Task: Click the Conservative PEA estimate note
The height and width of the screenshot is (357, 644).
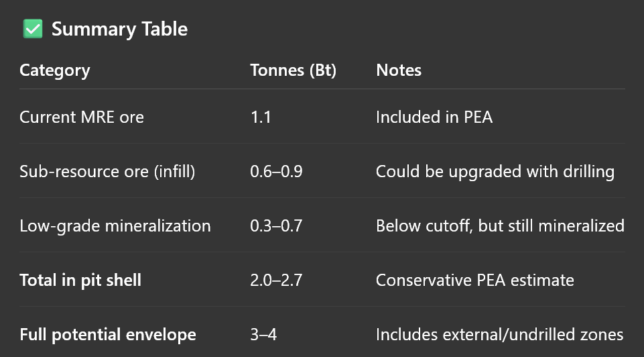Action: (475, 280)
